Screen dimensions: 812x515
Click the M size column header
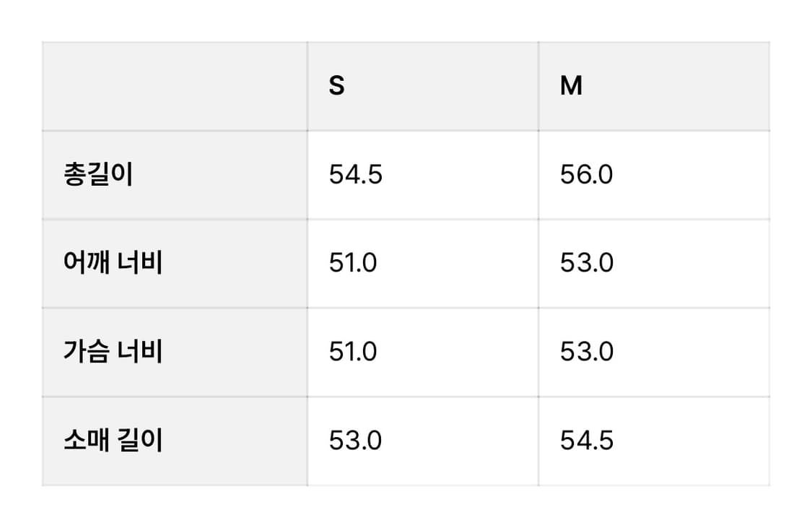(571, 87)
